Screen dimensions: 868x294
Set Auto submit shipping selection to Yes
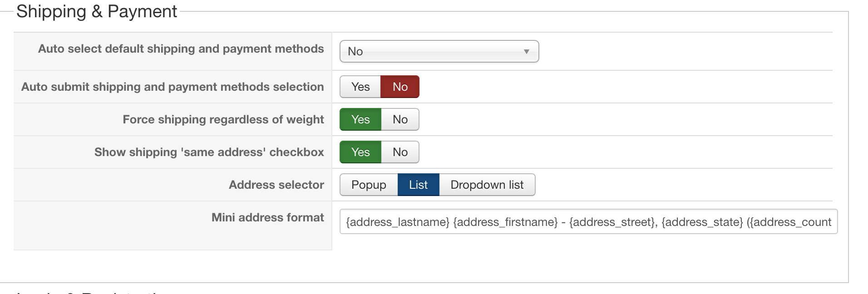click(360, 87)
